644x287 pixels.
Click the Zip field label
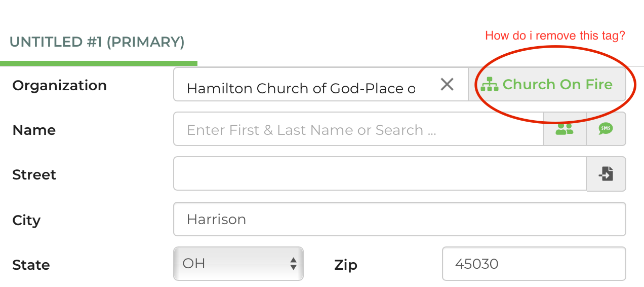pyautogui.click(x=346, y=265)
